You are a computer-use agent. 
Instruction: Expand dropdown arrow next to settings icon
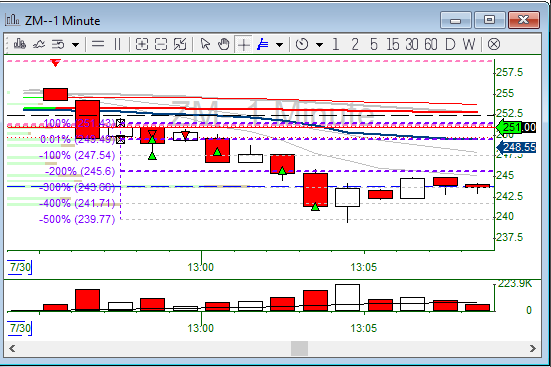pyautogui.click(x=75, y=45)
